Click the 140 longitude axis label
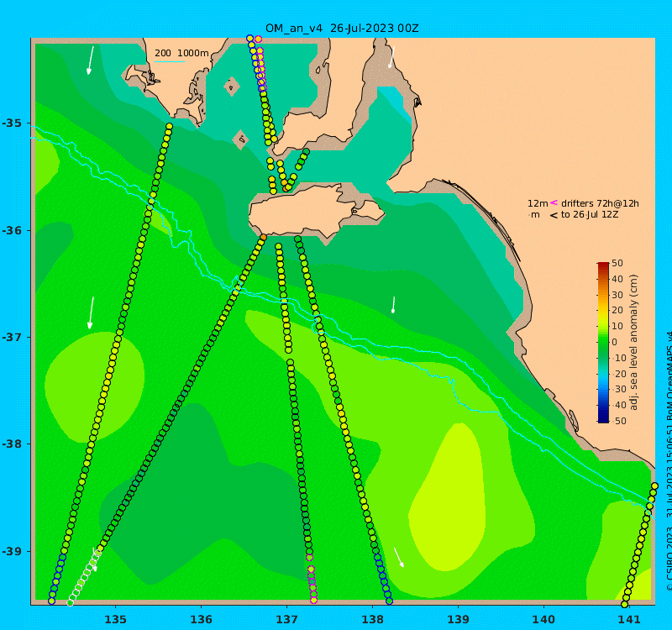The width and height of the screenshot is (672, 630). (543, 620)
